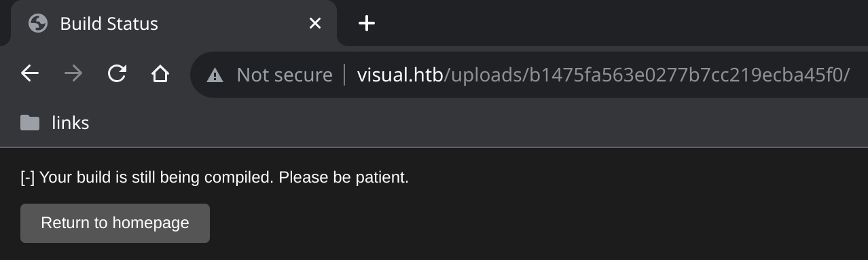Click the warning triangle site info icon
868x260 pixels.
[x=215, y=75]
